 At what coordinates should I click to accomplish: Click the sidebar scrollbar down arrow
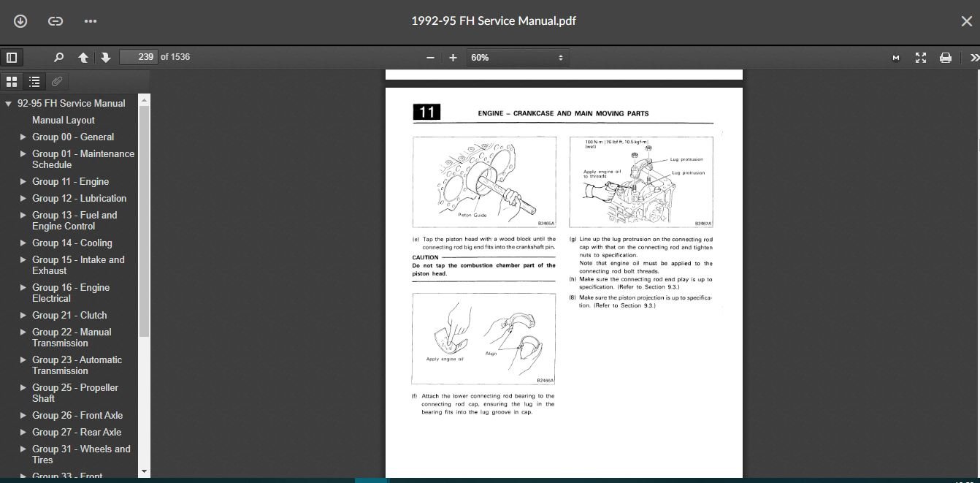(x=144, y=472)
